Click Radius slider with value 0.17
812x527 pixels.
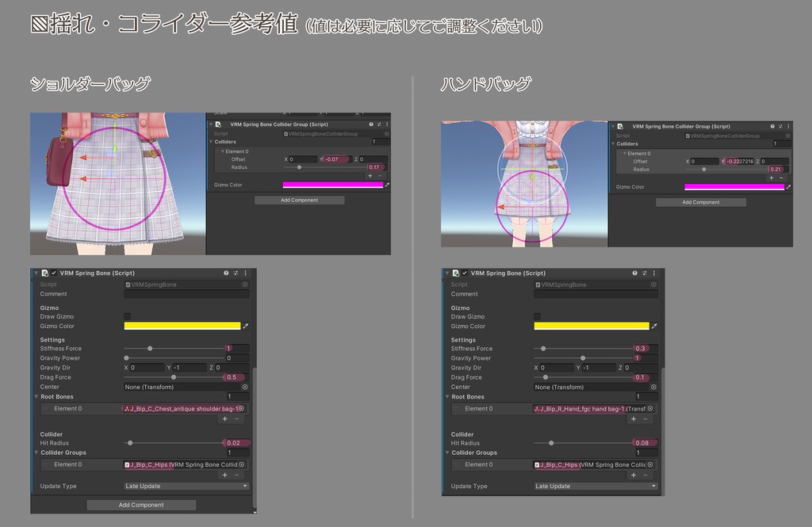(325, 167)
